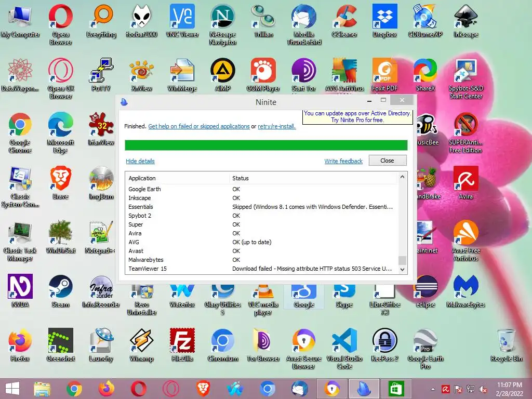Open AIMP desktop icon
Image resolution: width=532 pixels, height=399 pixels.
222,75
